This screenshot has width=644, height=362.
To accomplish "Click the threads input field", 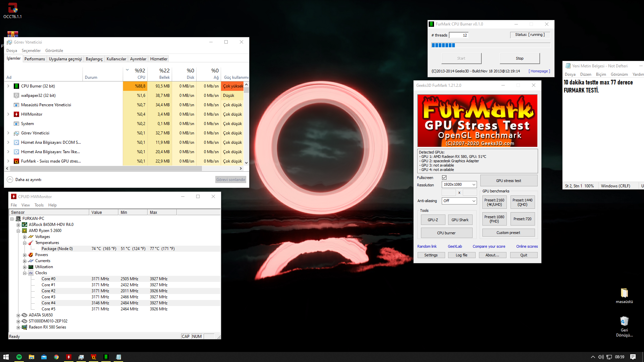I will (459, 35).
